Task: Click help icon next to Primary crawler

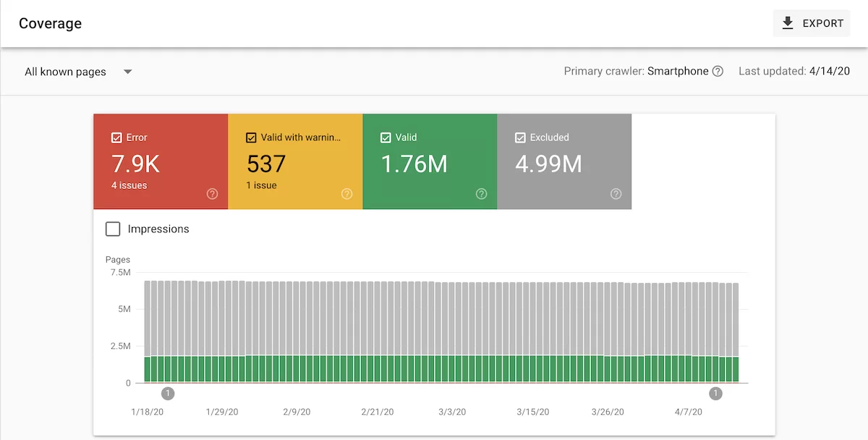Action: pyautogui.click(x=718, y=72)
